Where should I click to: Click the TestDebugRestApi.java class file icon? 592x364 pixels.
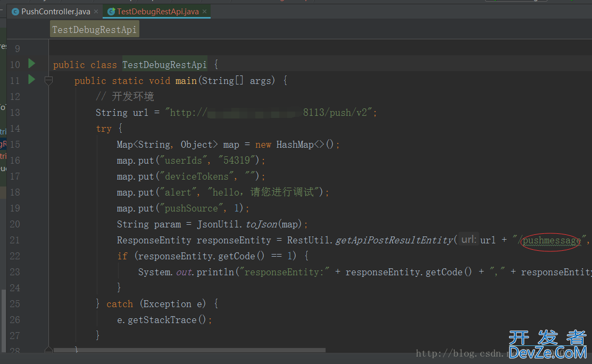[111, 12]
